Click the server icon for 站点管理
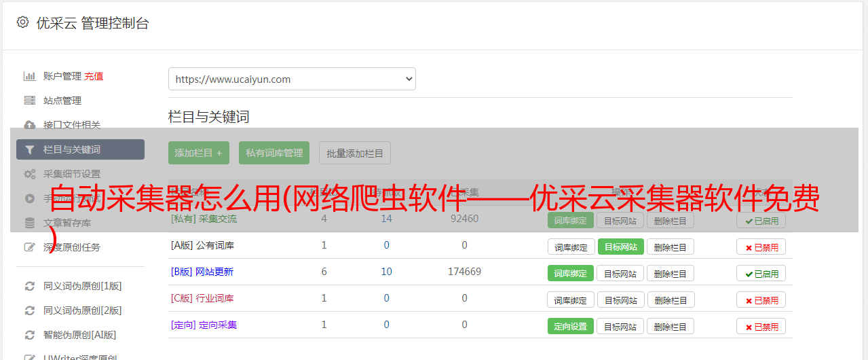Screen dimensions: 868x360 click(30, 101)
